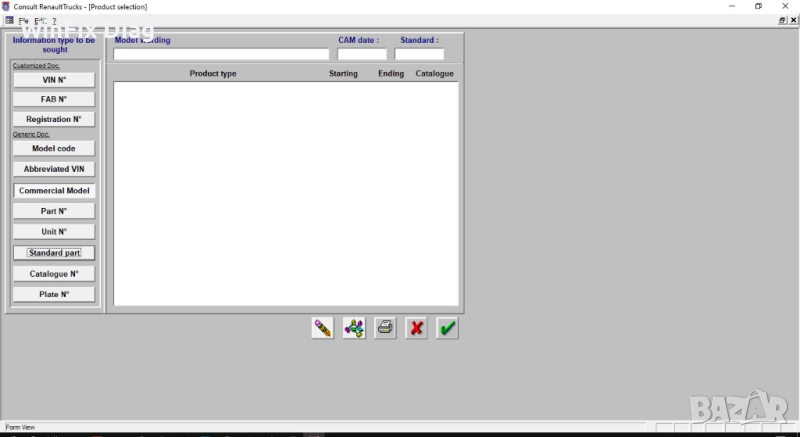Close the inner Product selection window
The image size is (800, 437).
tap(793, 20)
